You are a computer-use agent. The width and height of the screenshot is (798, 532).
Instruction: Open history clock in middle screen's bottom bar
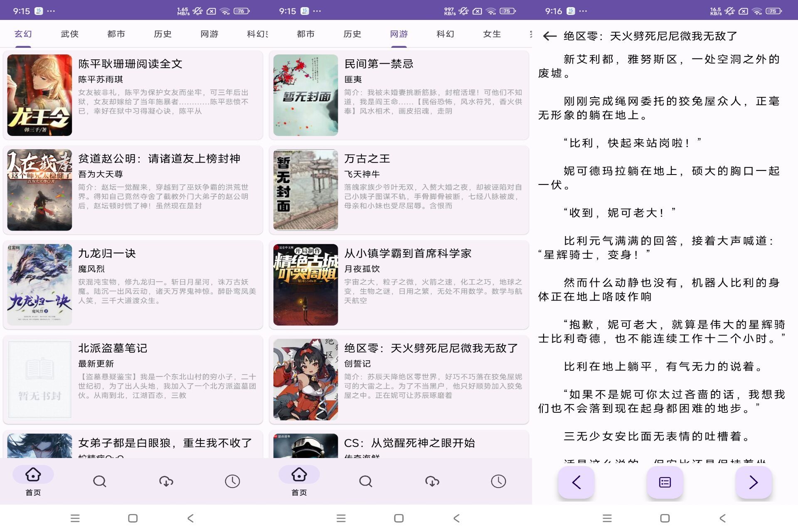point(498,481)
